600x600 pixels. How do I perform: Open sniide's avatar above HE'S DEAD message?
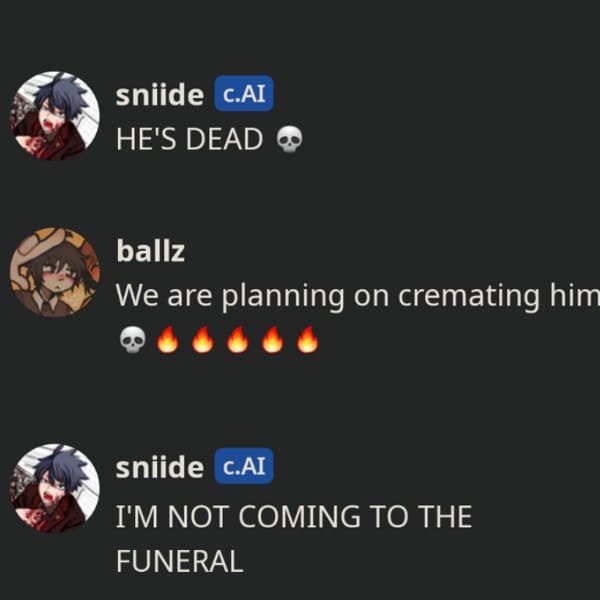click(x=55, y=116)
